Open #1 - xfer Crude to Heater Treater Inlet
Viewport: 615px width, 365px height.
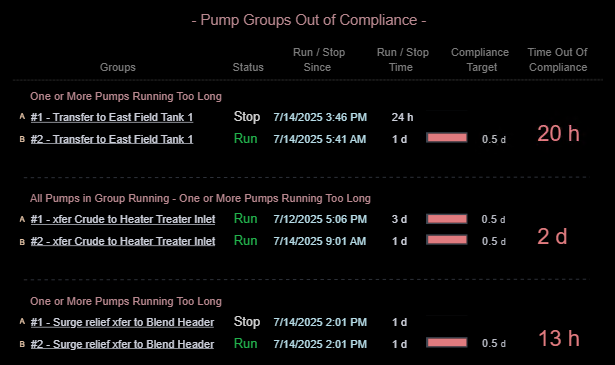[123, 219]
